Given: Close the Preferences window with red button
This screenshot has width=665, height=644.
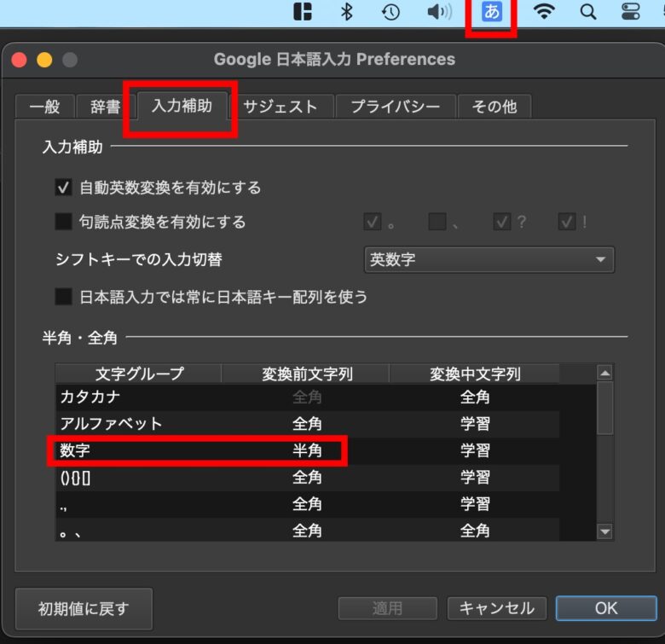Looking at the screenshot, I should 19,60.
